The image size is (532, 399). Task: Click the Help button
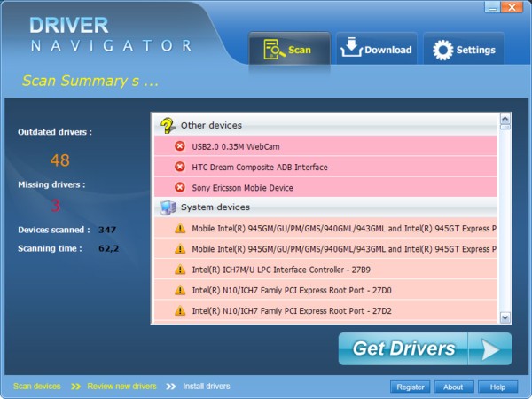(x=497, y=387)
